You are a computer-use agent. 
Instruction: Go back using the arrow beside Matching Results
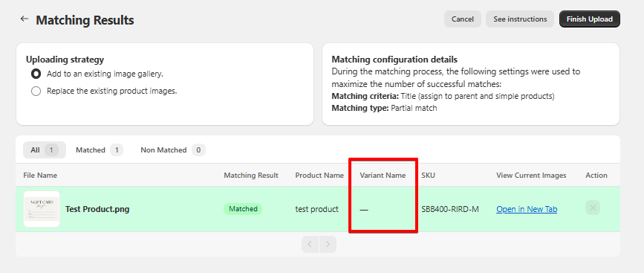(x=25, y=19)
